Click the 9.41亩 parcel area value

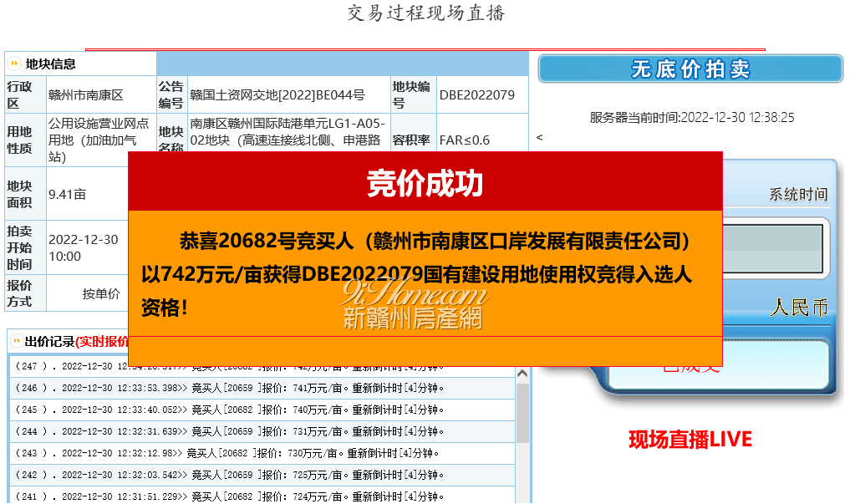[67, 194]
